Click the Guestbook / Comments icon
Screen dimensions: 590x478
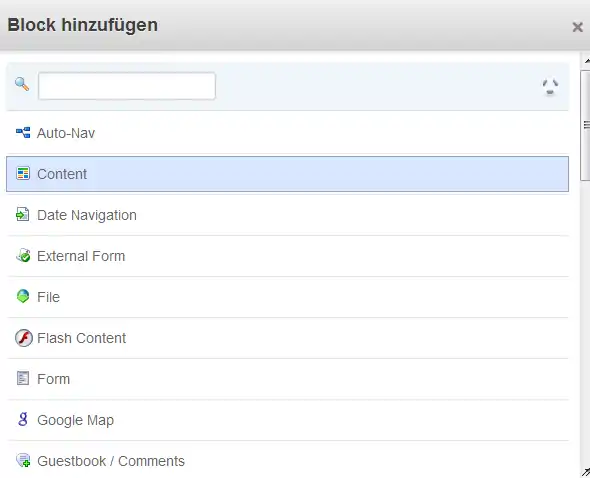23,460
